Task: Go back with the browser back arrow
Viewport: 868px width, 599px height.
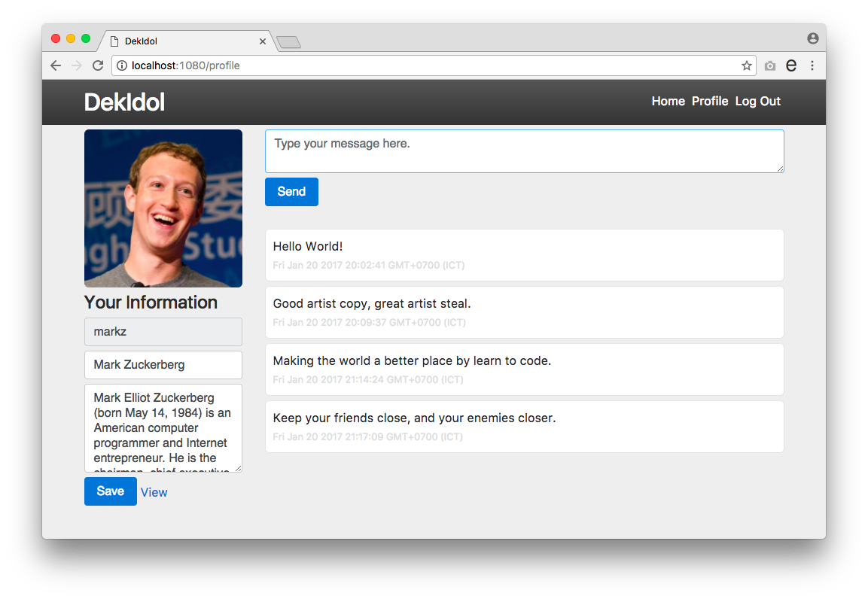Action: tap(56, 65)
